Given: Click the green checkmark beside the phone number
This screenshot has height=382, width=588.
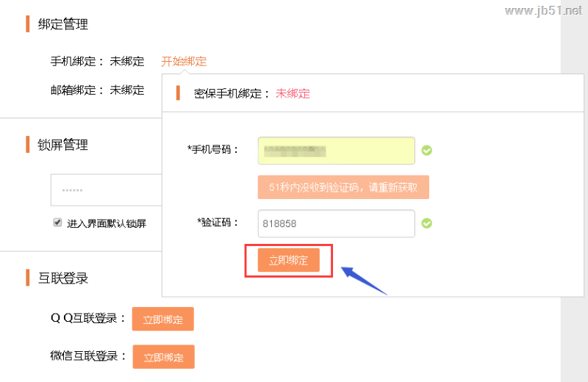Looking at the screenshot, I should pos(426,151).
